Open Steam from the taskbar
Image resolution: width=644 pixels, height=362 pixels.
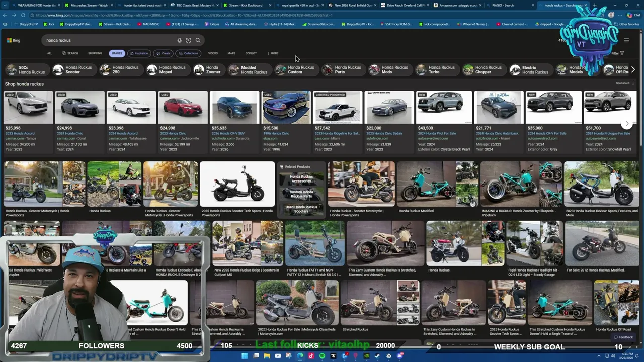pos(377,356)
